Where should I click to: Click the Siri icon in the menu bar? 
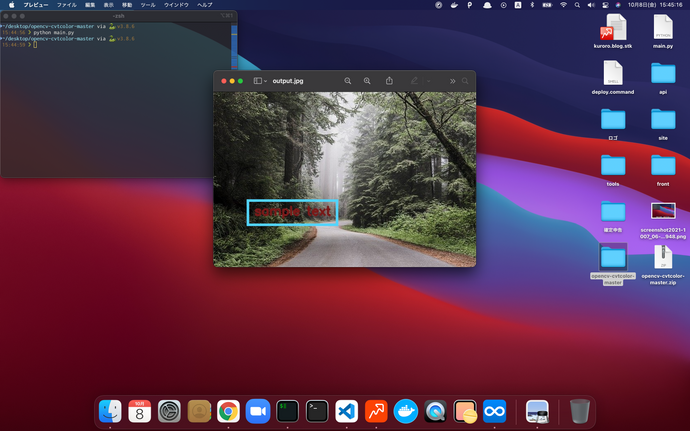point(618,5)
